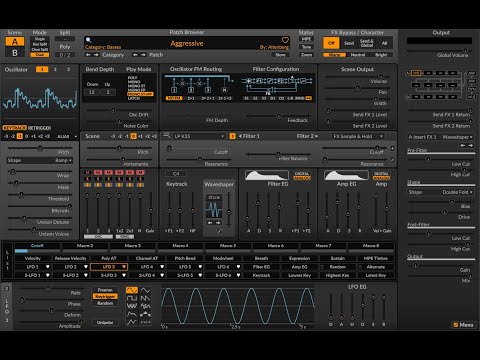Solo oscillator 2 in mixer
The image size is (480, 360).
click(x=98, y=179)
